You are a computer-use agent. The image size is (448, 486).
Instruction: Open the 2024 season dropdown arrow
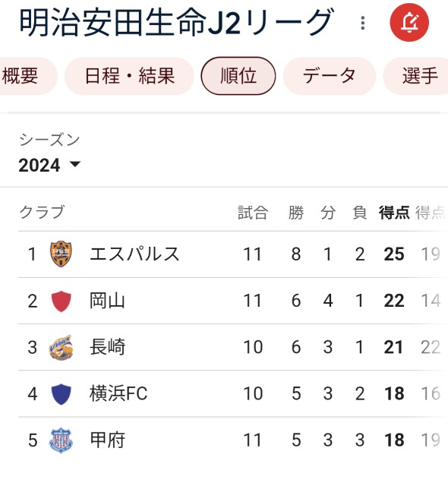coord(75,164)
